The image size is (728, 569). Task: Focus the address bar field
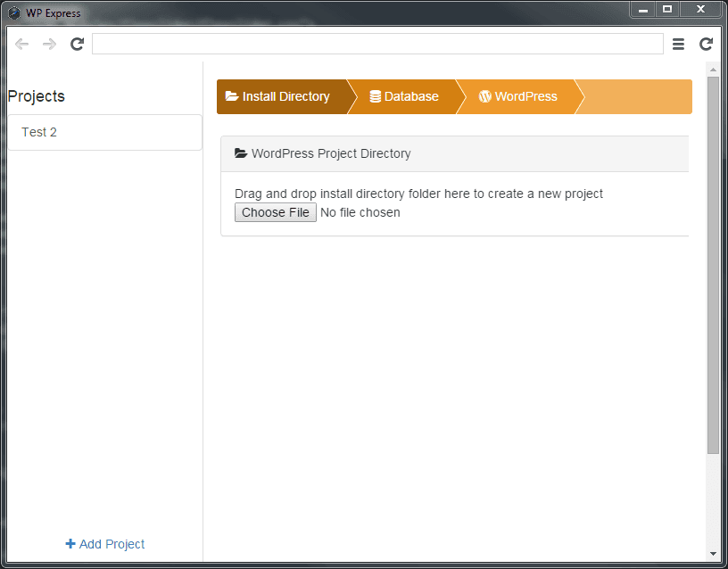(377, 44)
